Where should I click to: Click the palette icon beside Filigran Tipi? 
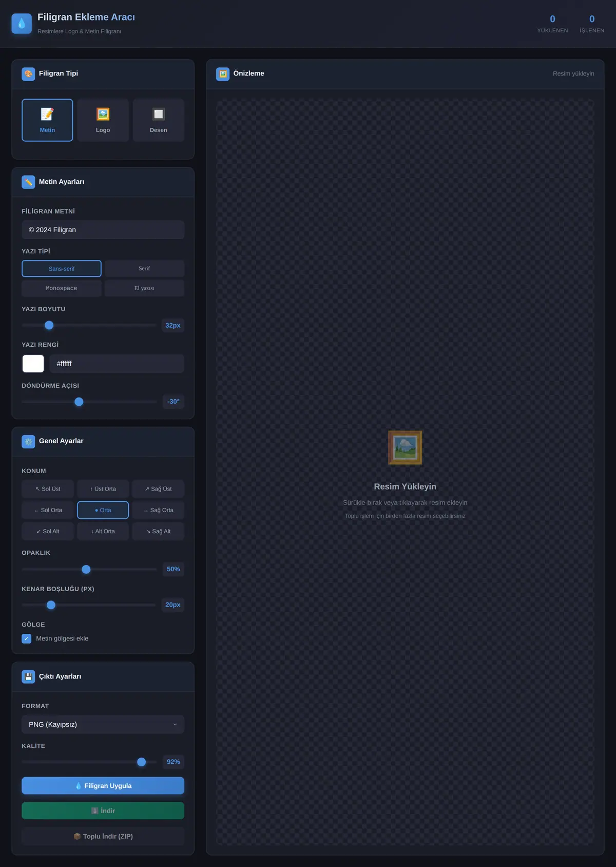[x=28, y=74]
